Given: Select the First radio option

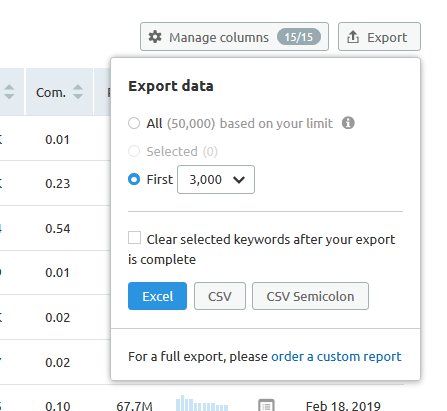Looking at the screenshot, I should pyautogui.click(x=134, y=179).
